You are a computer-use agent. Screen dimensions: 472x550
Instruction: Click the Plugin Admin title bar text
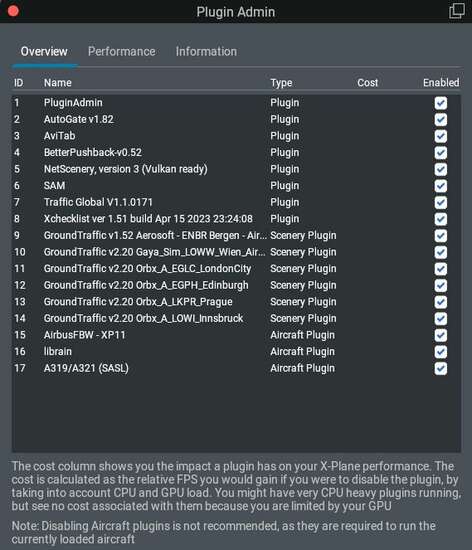[x=236, y=12]
